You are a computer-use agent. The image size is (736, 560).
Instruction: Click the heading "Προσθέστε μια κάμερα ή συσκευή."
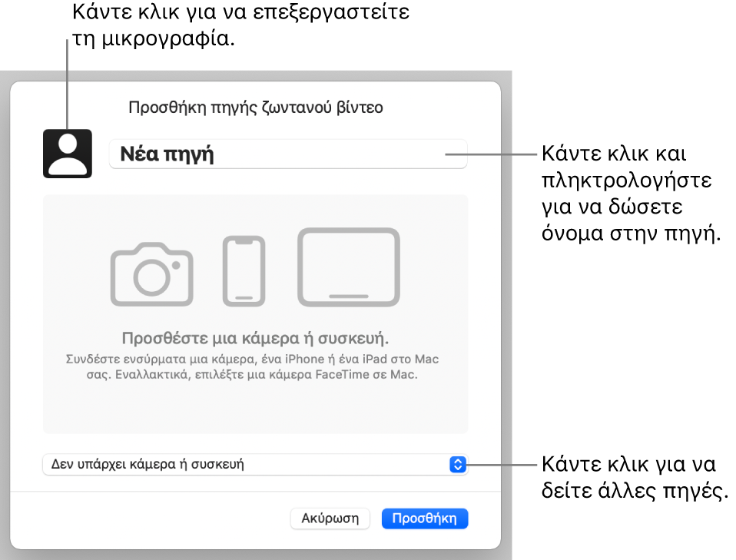pyautogui.click(x=255, y=339)
